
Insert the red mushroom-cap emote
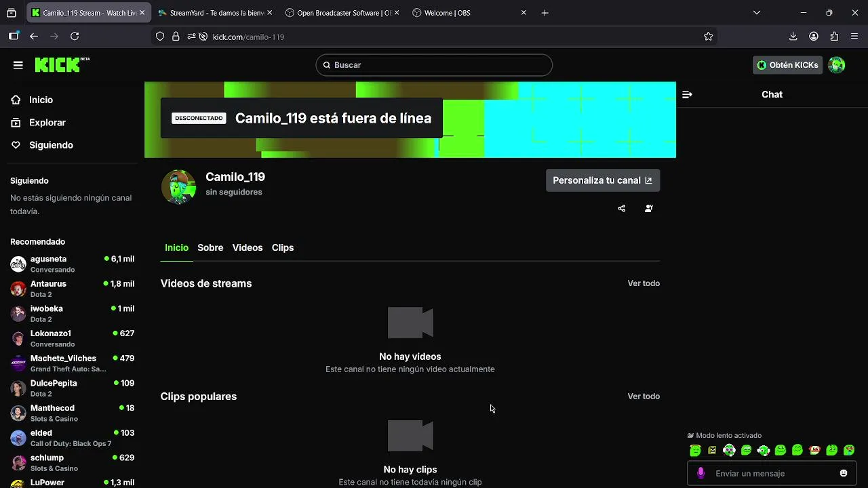coord(814,450)
